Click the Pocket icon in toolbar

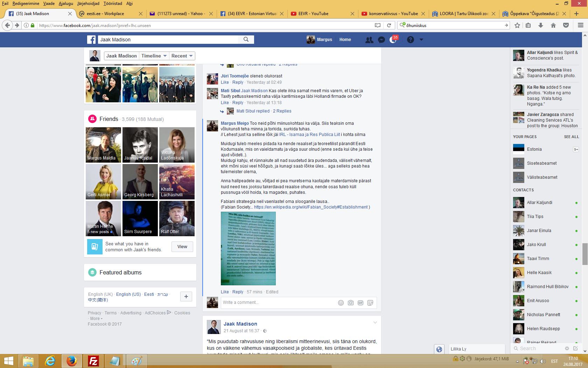click(x=566, y=25)
